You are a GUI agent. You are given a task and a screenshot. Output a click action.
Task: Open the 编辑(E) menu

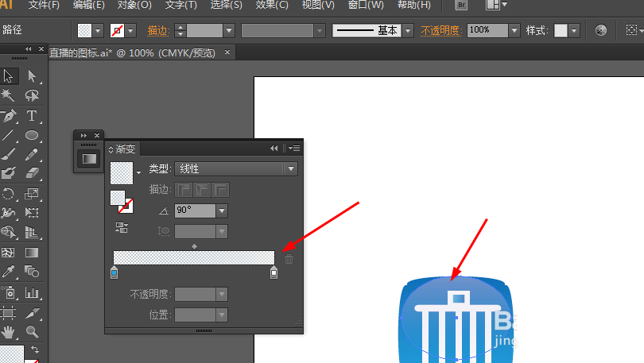88,5
